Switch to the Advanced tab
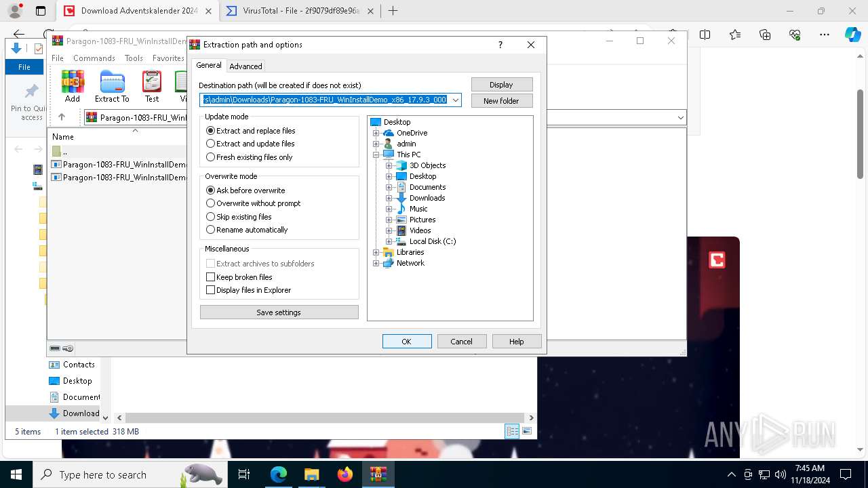Viewport: 868px width, 488px height. pos(245,66)
